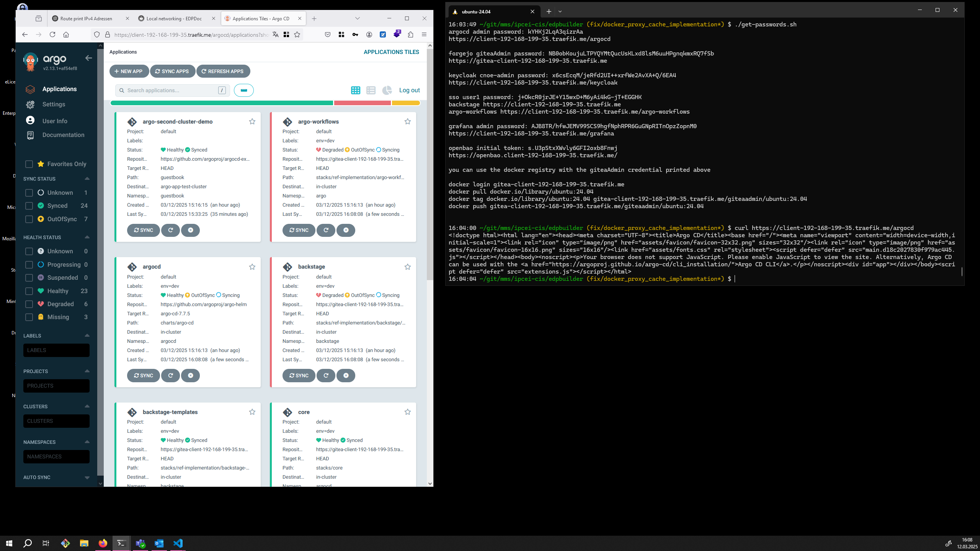Open new tab in terminal window
This screenshot has height=551, width=980.
(x=549, y=11)
